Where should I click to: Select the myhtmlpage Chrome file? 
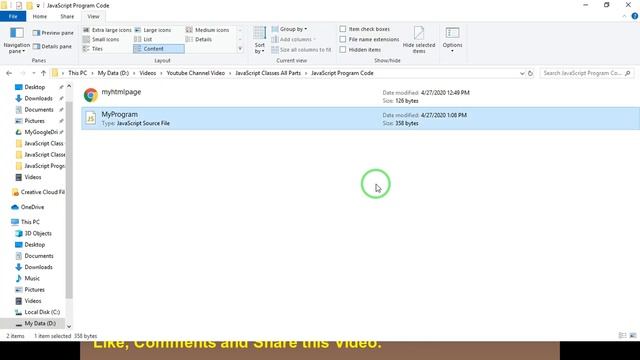[360, 96]
